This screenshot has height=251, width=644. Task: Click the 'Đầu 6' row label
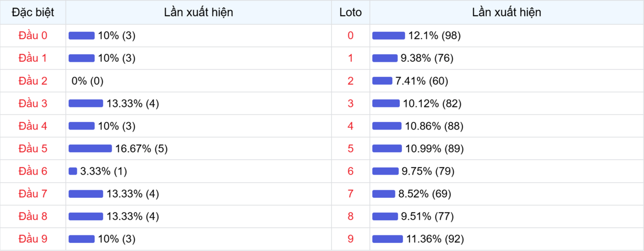33,171
